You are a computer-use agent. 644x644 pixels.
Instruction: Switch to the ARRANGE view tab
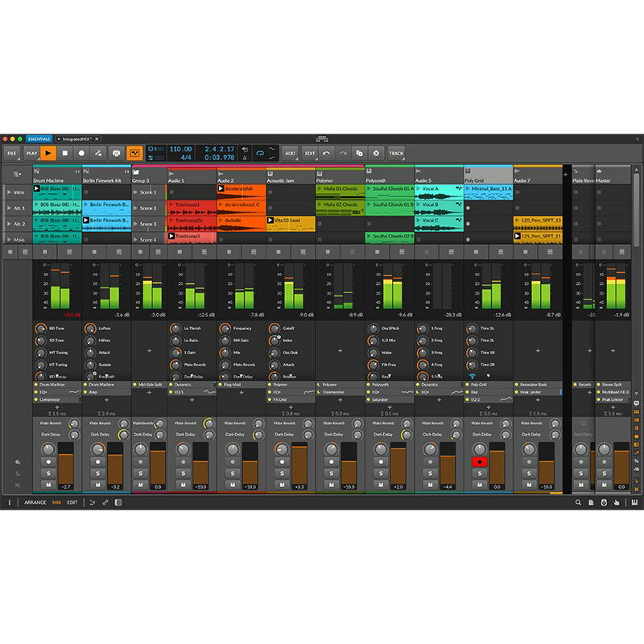click(35, 502)
